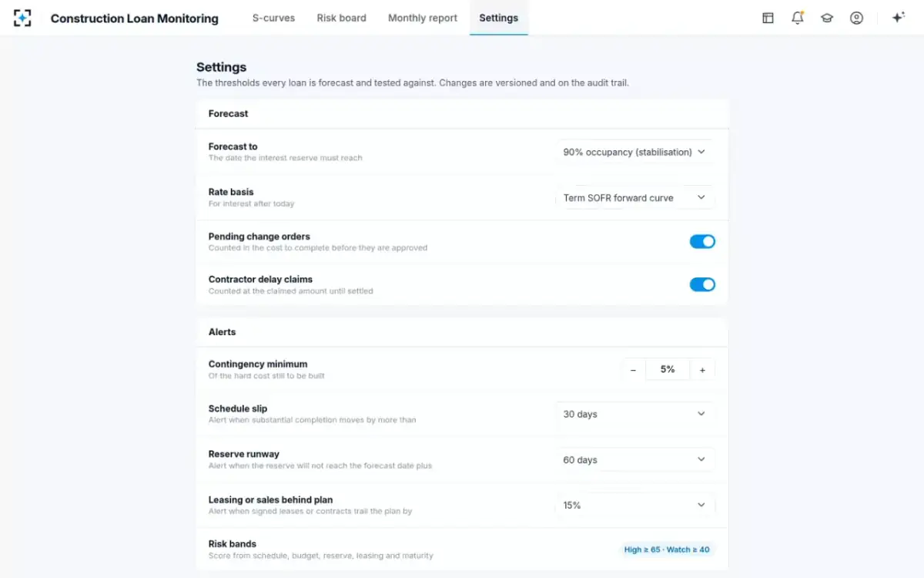
Task: Click 'The date the interest reserve must reach'
Action: point(285,158)
